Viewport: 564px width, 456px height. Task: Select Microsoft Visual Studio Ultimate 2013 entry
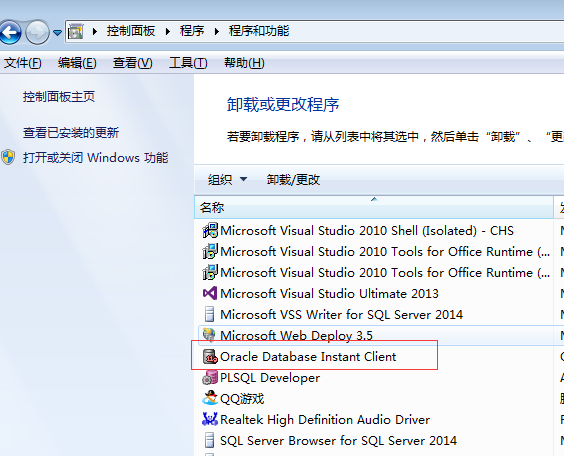click(x=329, y=293)
